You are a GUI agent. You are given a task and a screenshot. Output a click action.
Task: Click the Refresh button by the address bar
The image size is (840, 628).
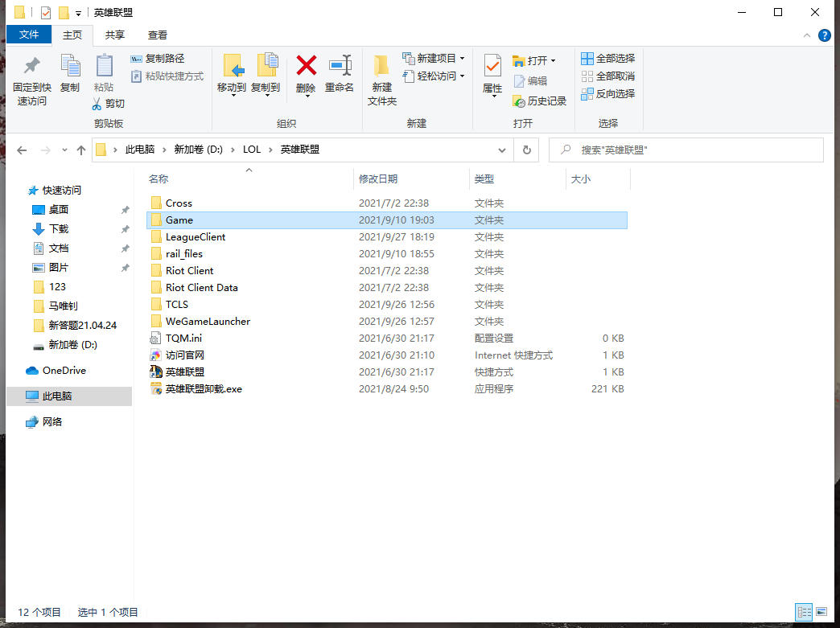click(x=526, y=150)
